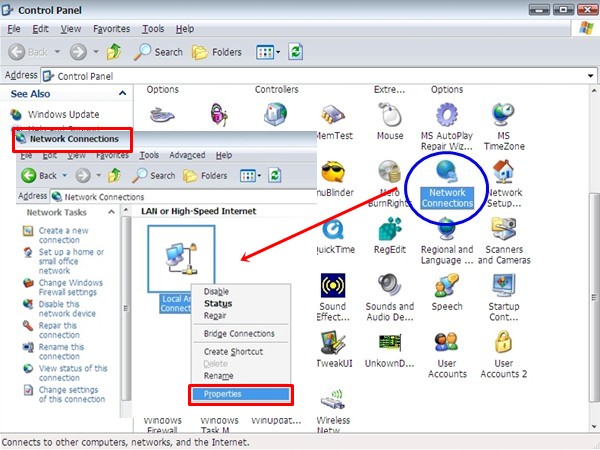Expand the Control Panel address bar dropdown

pyautogui.click(x=590, y=76)
